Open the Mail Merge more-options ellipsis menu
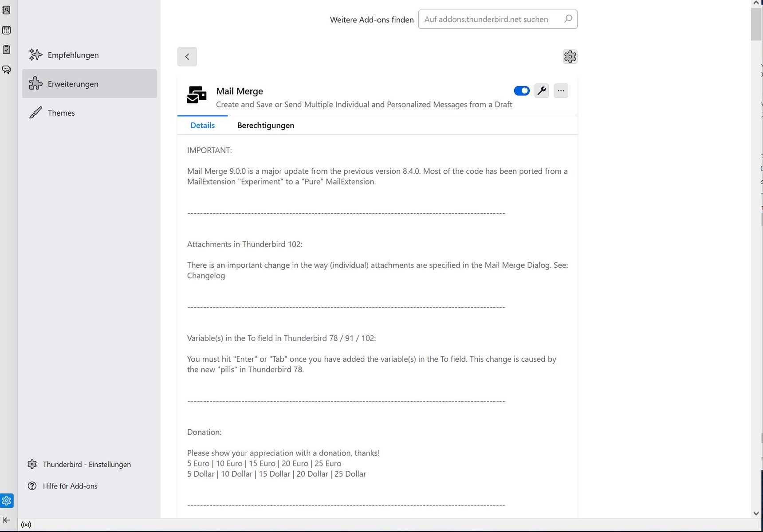 (x=561, y=91)
